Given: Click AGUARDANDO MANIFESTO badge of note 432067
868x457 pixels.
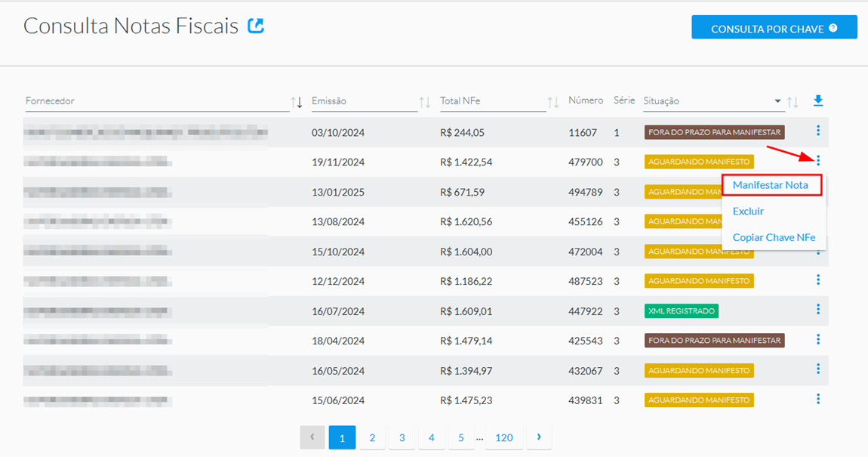Looking at the screenshot, I should point(699,371).
